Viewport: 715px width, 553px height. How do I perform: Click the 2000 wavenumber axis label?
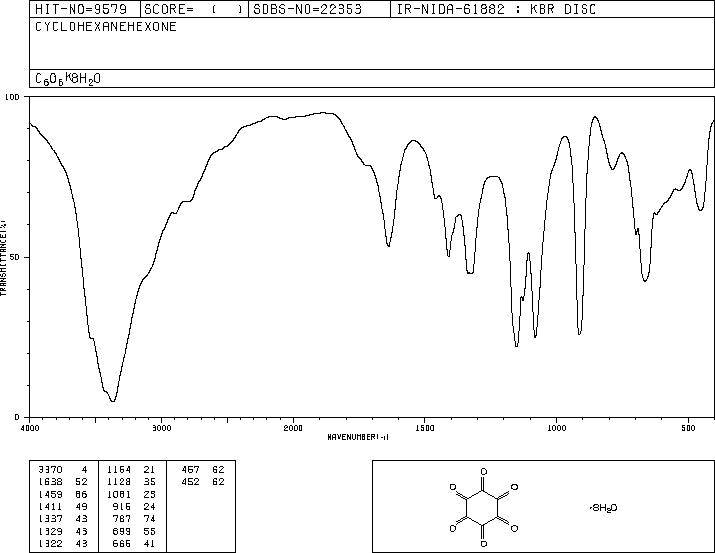tap(293, 428)
